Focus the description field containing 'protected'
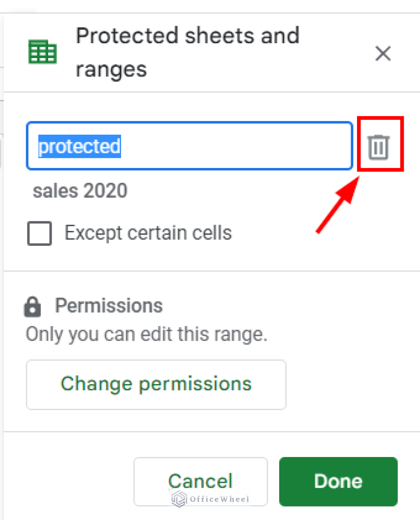 189,146
